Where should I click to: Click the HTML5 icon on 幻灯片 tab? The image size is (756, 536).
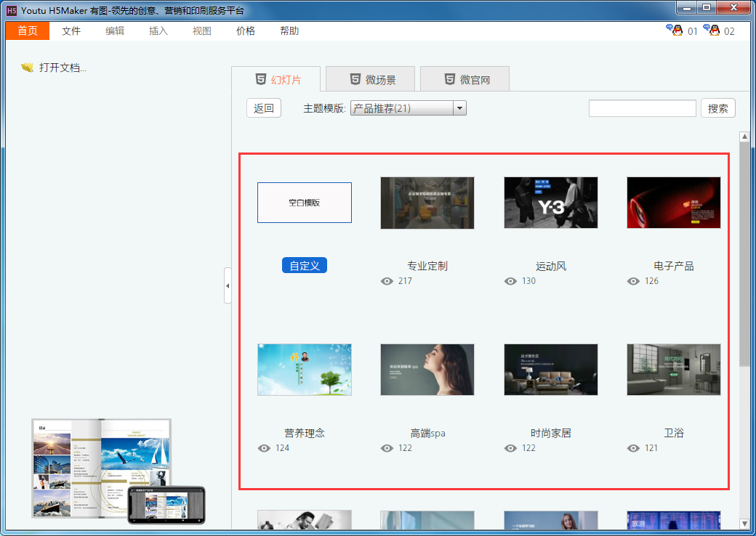pyautogui.click(x=261, y=79)
